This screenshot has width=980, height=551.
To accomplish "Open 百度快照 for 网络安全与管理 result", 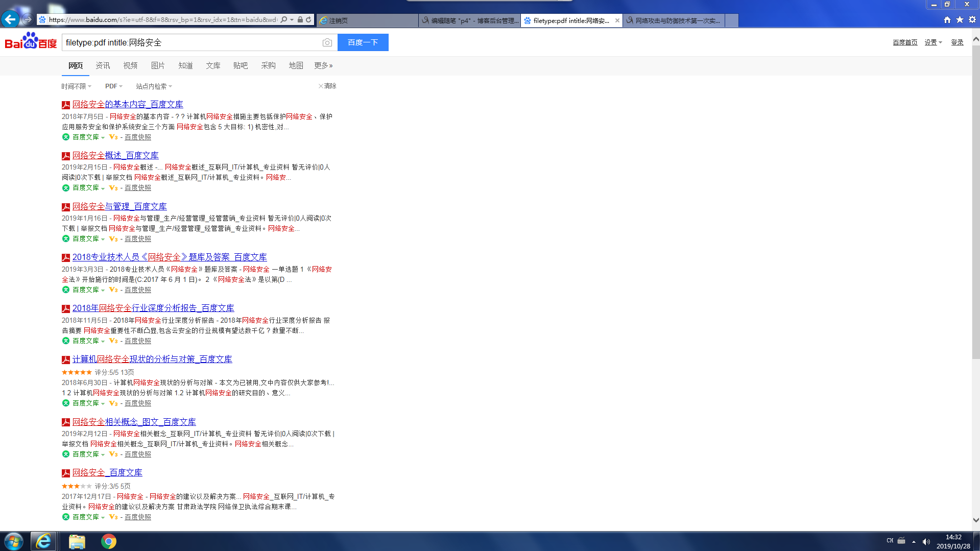I will point(138,239).
